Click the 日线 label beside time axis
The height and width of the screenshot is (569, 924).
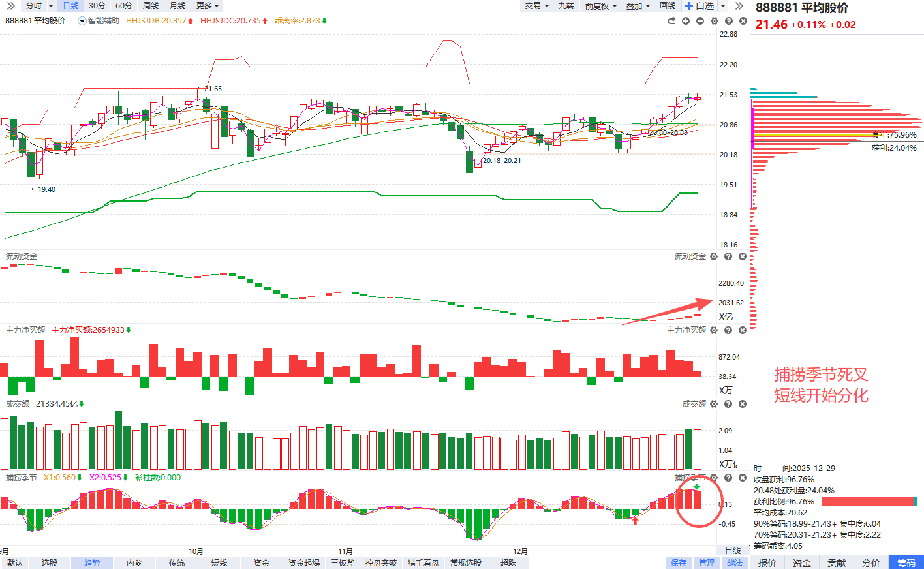click(x=733, y=551)
